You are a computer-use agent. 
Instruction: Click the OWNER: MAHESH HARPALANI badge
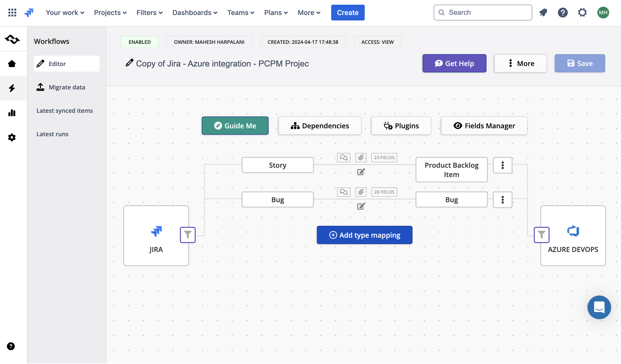[209, 42]
